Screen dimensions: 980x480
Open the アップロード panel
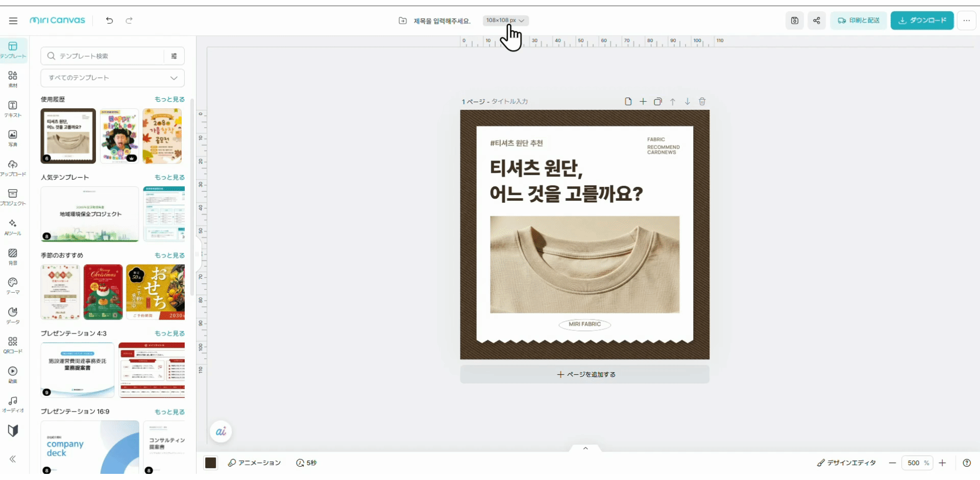(x=13, y=168)
